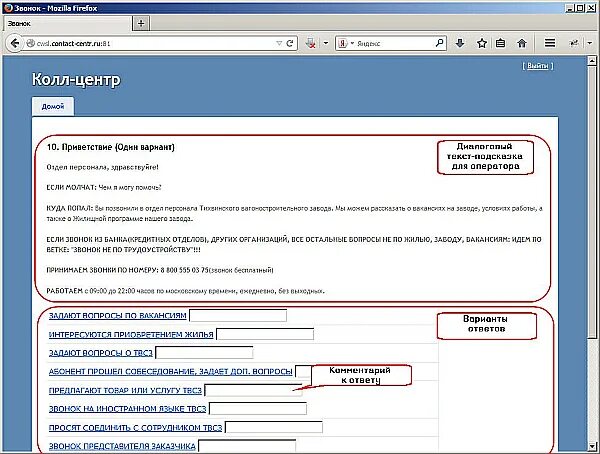Focus comment field beside ЗАДАЮТ ВОПРОСЫ ПО ВАКАНСИЯМ
The width and height of the screenshot is (600, 454).
(x=238, y=315)
